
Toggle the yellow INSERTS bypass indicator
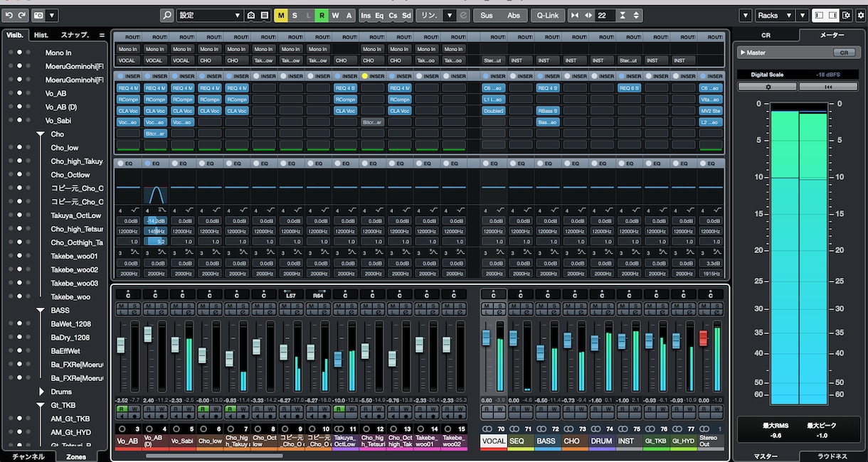pos(364,76)
